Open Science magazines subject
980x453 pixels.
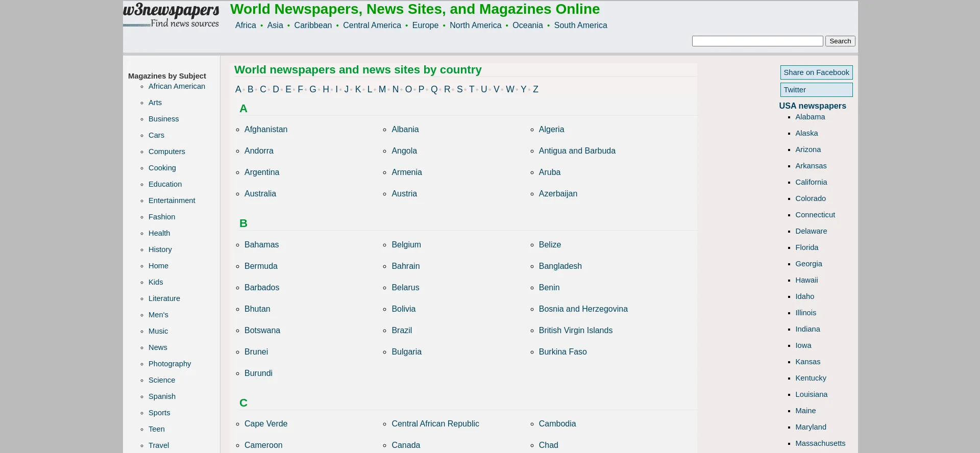click(162, 380)
